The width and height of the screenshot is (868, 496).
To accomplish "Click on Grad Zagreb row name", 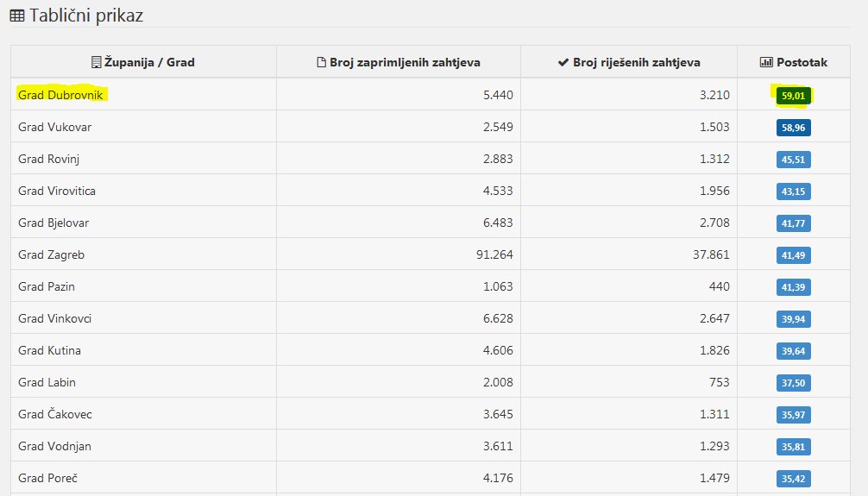I will click(x=51, y=255).
